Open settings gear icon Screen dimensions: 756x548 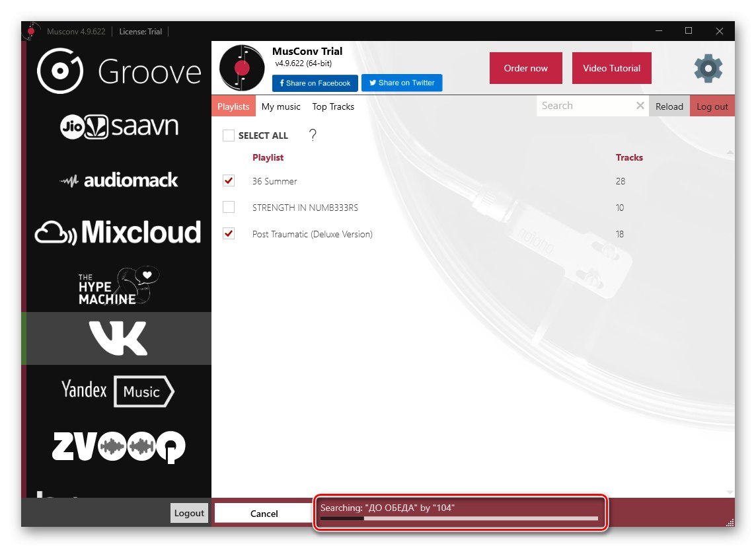click(708, 69)
